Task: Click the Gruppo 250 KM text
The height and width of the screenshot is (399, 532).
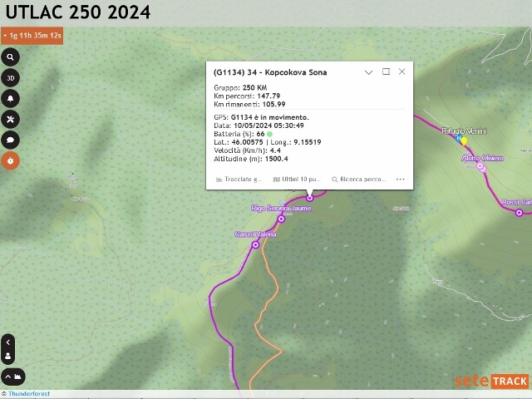Action: pyautogui.click(x=240, y=88)
